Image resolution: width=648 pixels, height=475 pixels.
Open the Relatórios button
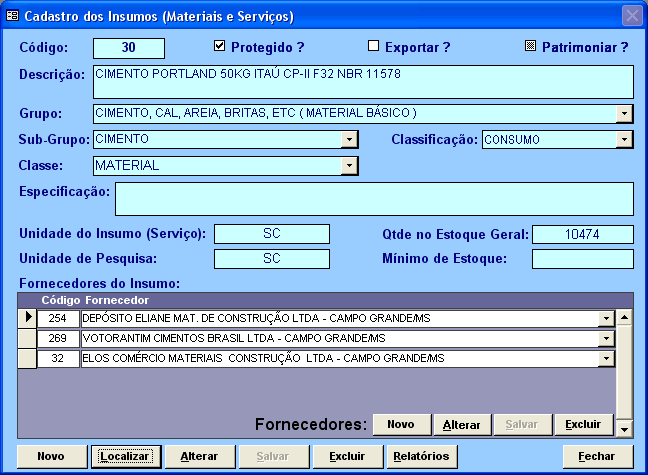423,456
